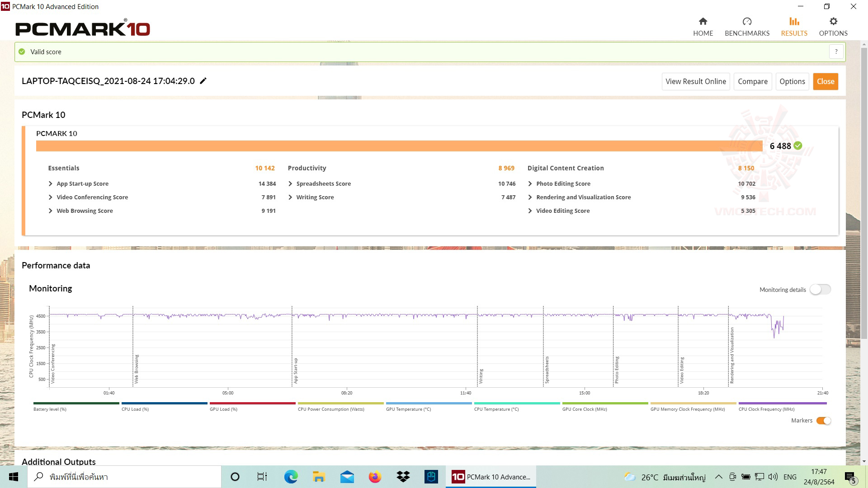Expand App Start-up Score details

coord(51,184)
